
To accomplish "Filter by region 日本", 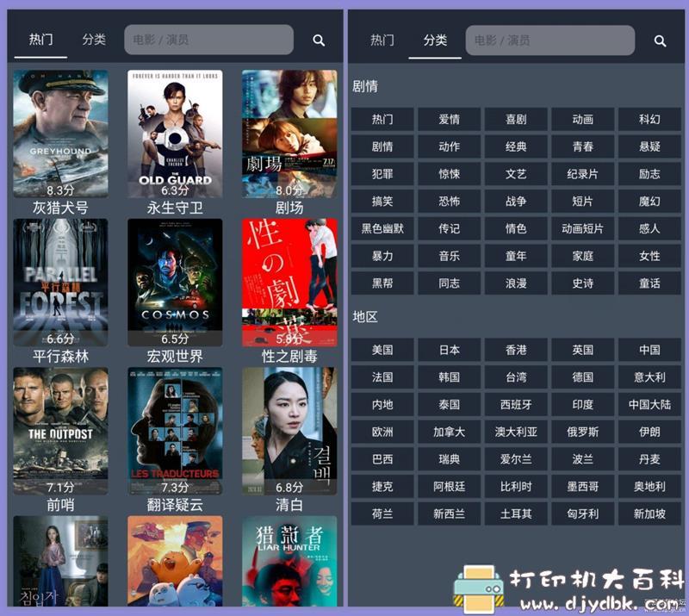I will click(x=449, y=350).
